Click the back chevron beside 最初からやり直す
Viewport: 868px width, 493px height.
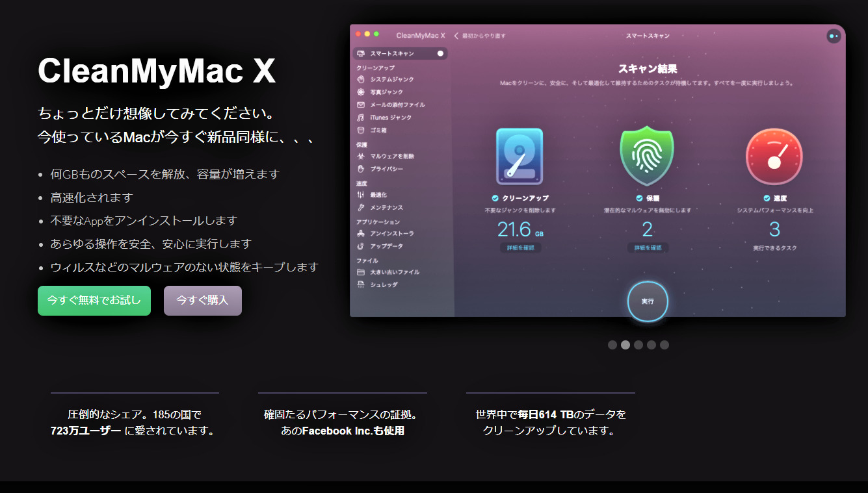click(456, 36)
